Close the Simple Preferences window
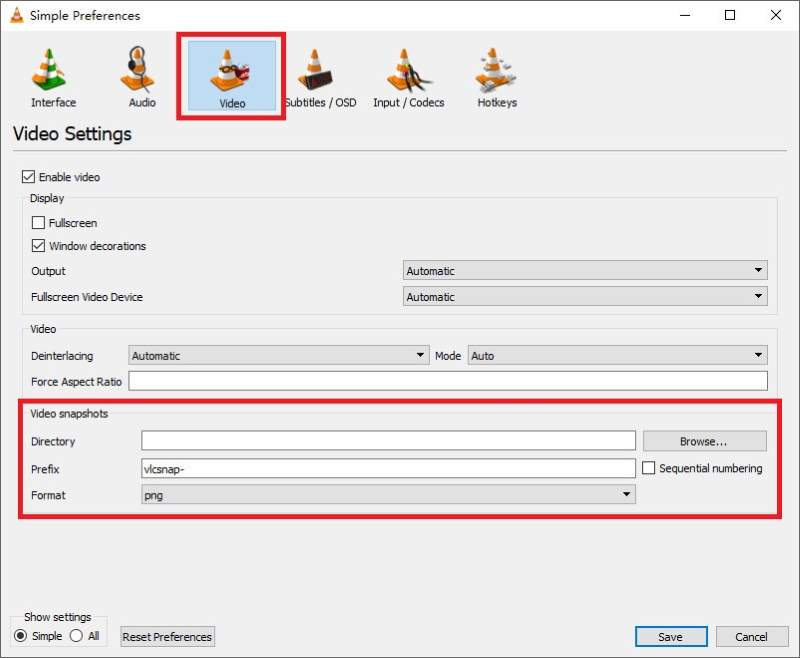800x658 pixels. (x=776, y=15)
